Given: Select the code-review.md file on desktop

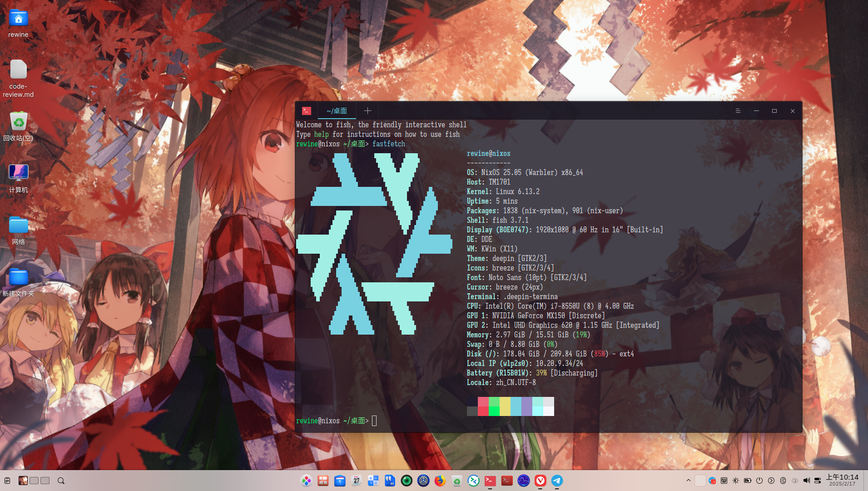Looking at the screenshot, I should coord(18,78).
